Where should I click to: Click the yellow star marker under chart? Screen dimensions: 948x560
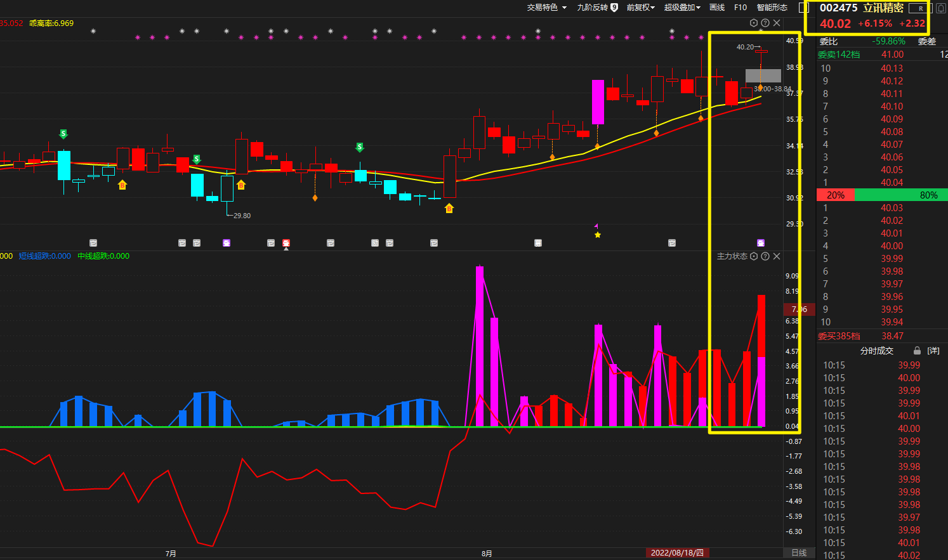[x=597, y=235]
